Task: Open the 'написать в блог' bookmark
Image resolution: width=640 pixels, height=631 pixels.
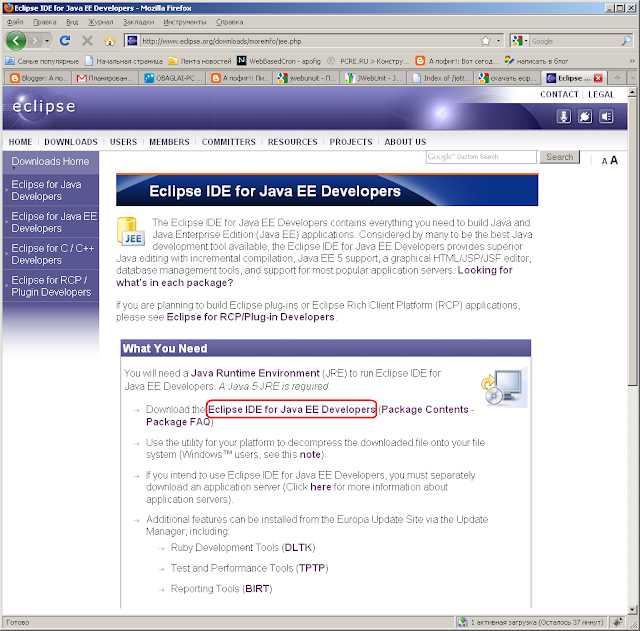Action: pyautogui.click(x=536, y=61)
